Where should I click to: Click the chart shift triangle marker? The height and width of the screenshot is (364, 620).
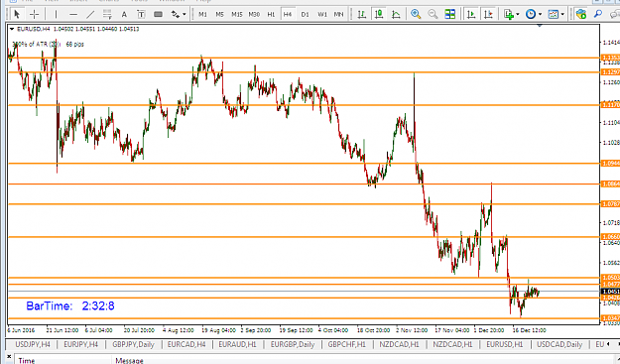coord(540,26)
